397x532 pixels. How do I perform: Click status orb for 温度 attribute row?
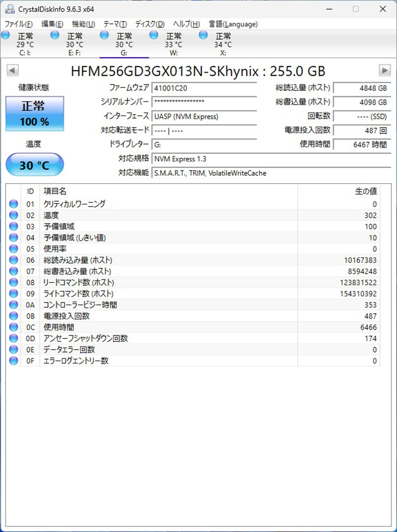pos(13,215)
